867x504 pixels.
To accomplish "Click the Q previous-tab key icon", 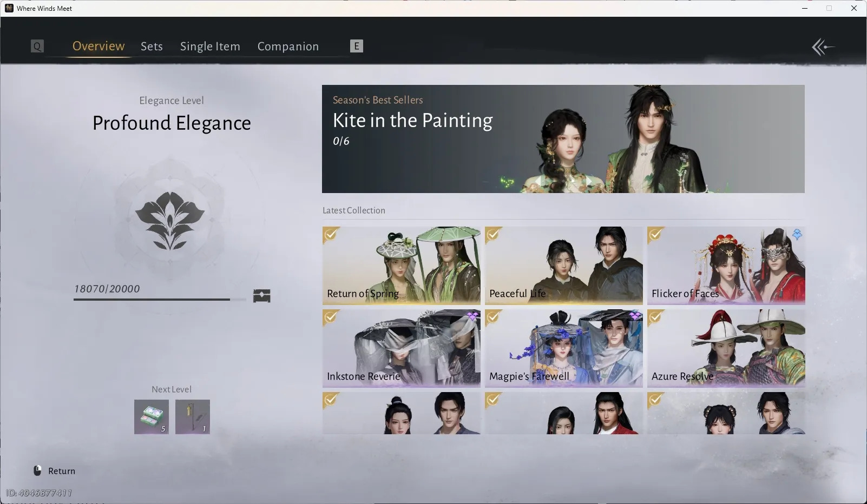I will pyautogui.click(x=37, y=46).
